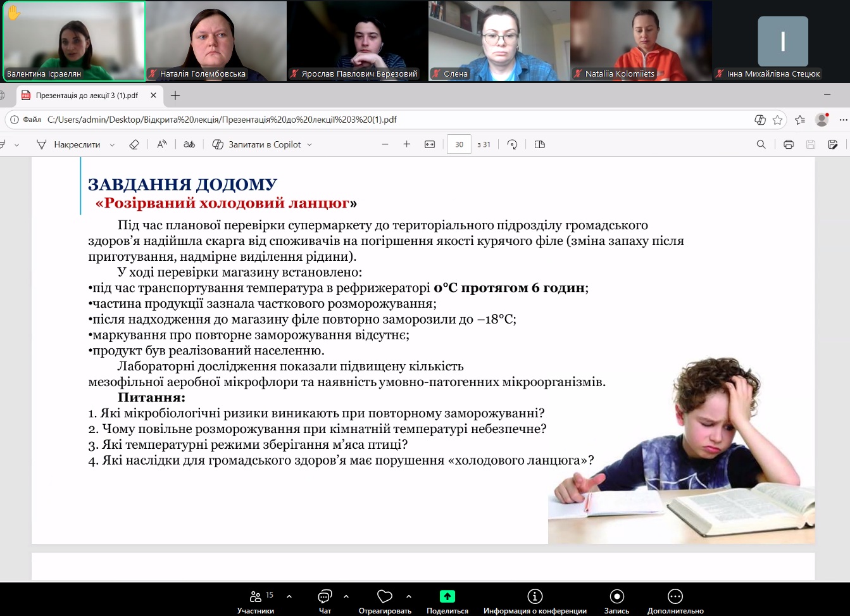The height and width of the screenshot is (616, 850).
Task: Click the page number input field
Action: pos(459,144)
